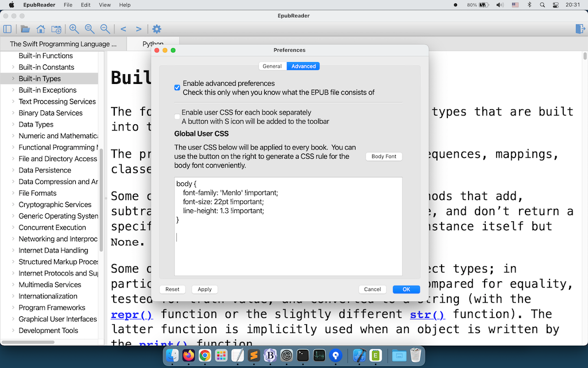Toggle the sidebar panel icon in toolbar
The image size is (588, 368).
point(7,29)
